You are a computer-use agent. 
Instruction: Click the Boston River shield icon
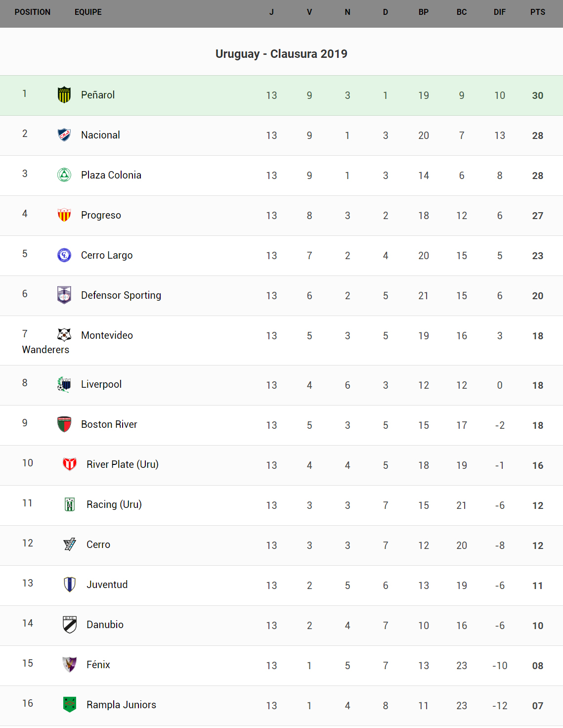[64, 424]
